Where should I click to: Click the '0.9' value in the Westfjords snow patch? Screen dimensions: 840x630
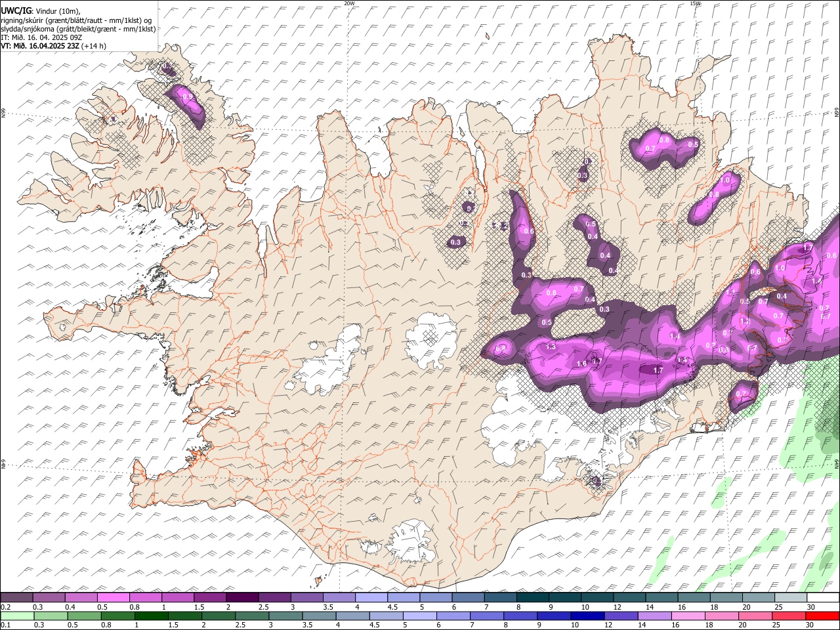188,97
